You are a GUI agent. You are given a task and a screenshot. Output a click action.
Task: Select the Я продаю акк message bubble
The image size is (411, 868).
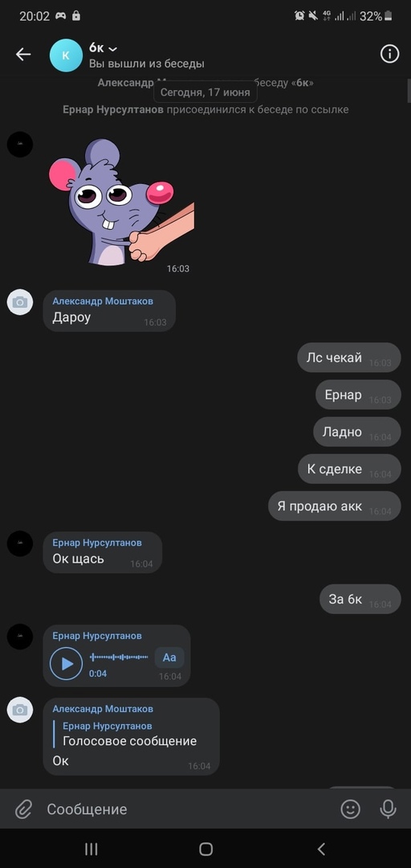point(334,506)
